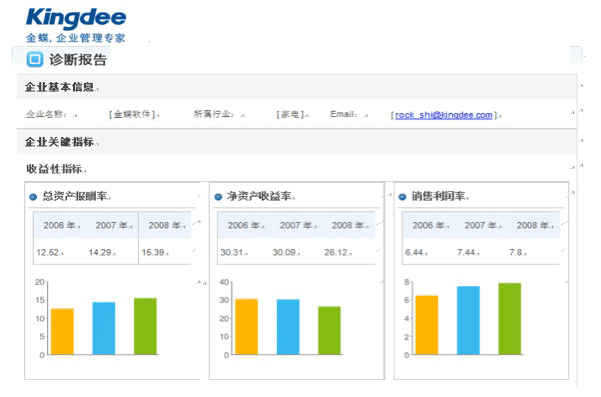
Task: Click axis label 20 in 总资产报酬率 chart
Action: [39, 282]
